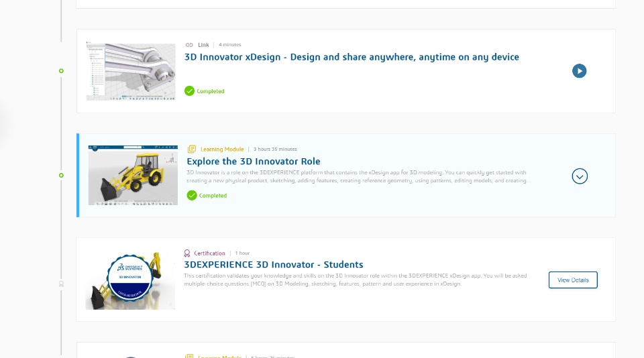
Task: Select timeline marker beside xDesign link card
Action: click(x=61, y=71)
